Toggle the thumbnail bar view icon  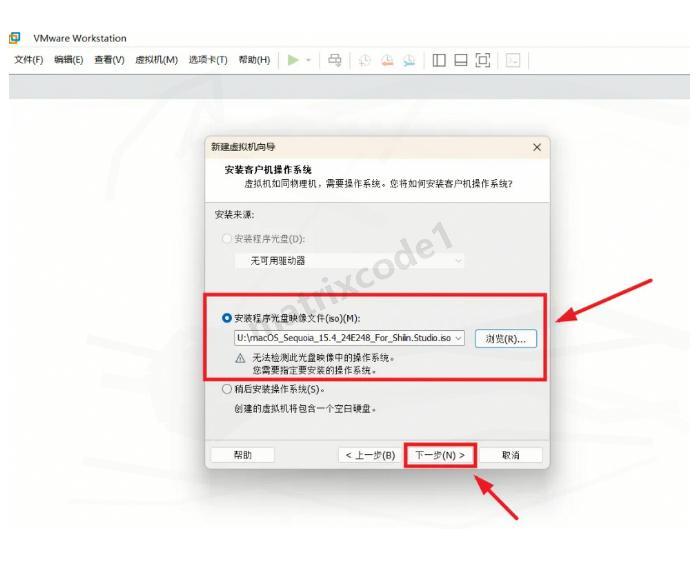click(x=460, y=60)
